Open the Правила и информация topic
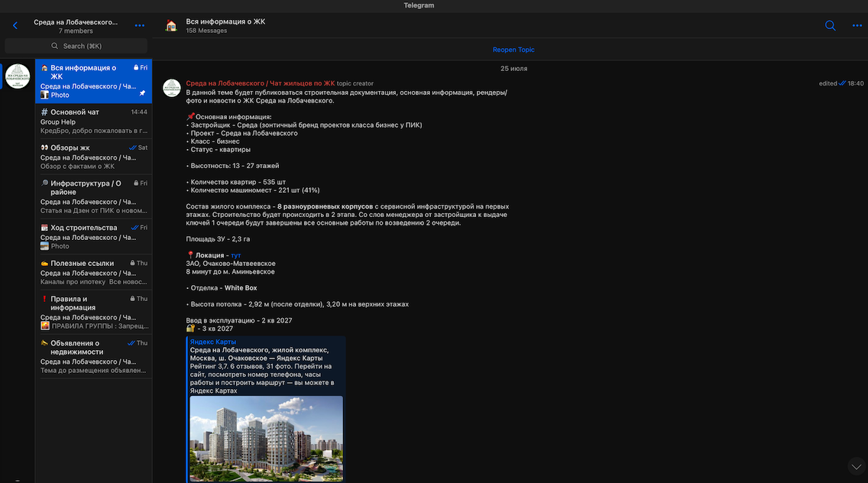 point(93,312)
